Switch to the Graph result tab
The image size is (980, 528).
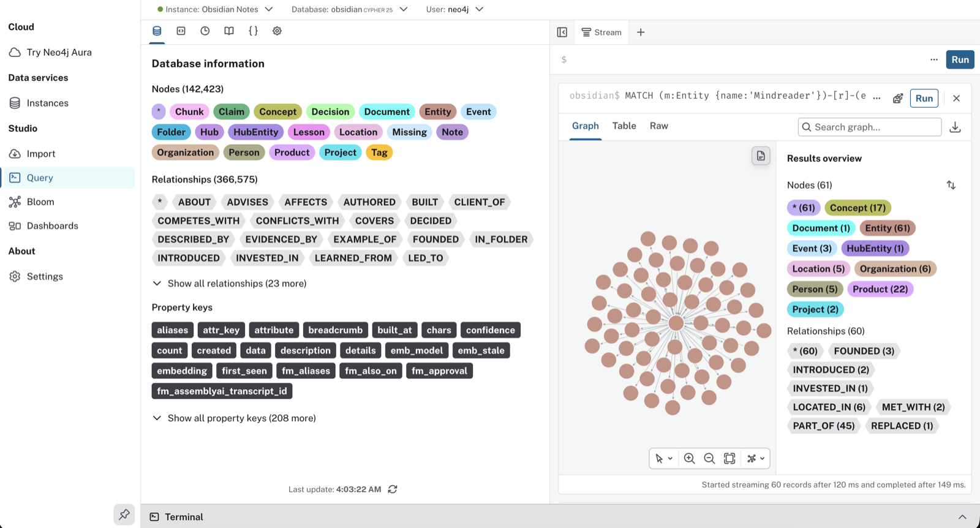[x=585, y=126]
